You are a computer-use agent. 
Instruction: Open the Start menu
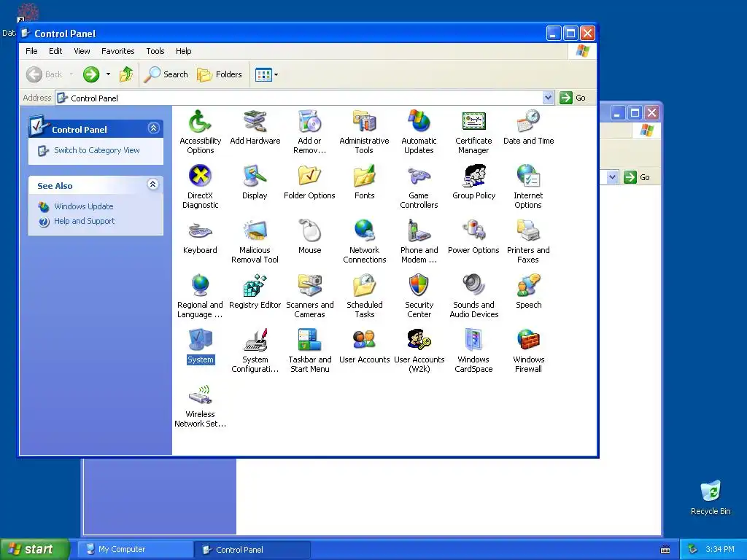[34, 549]
